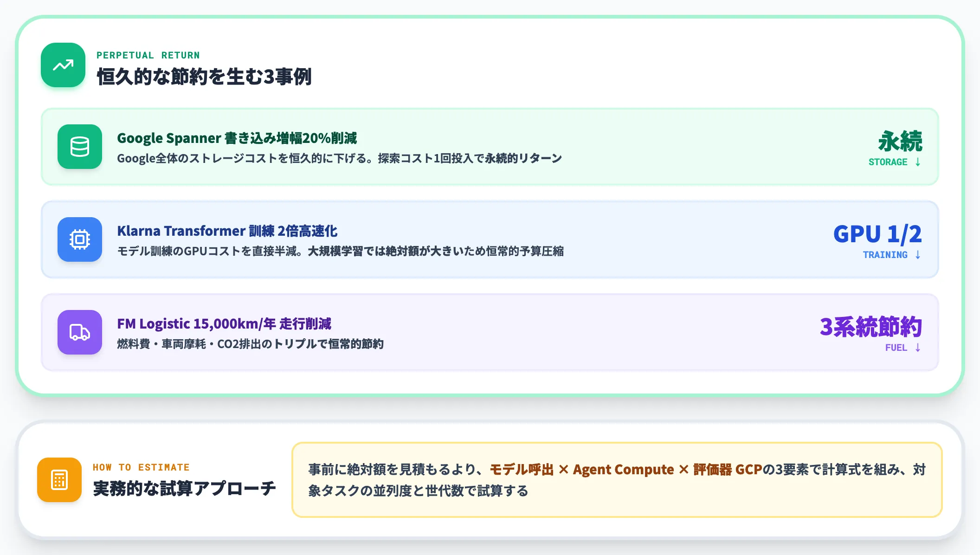This screenshot has height=555, width=980.
Task: Click the highlighted text Agent Compute
Action: tap(623, 470)
